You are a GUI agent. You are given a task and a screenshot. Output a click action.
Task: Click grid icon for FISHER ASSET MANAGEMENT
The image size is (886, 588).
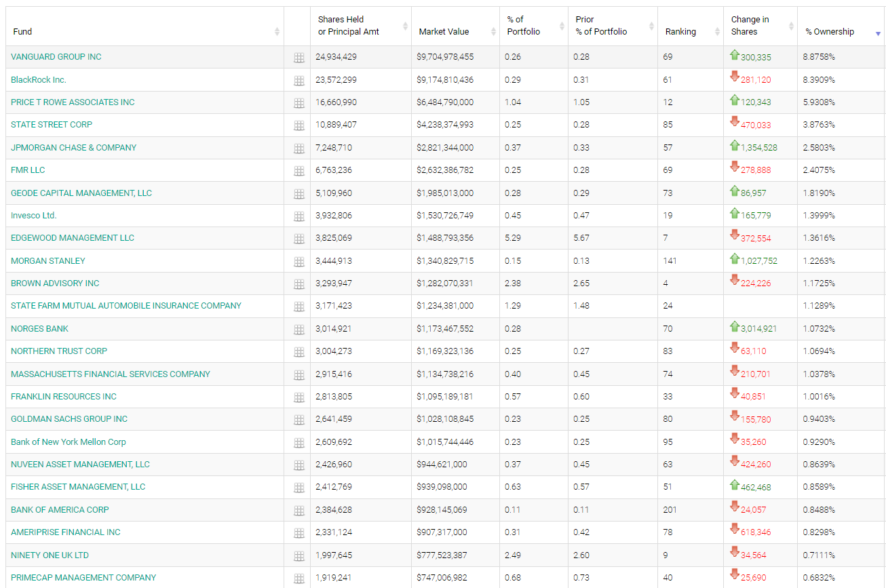tap(298, 488)
